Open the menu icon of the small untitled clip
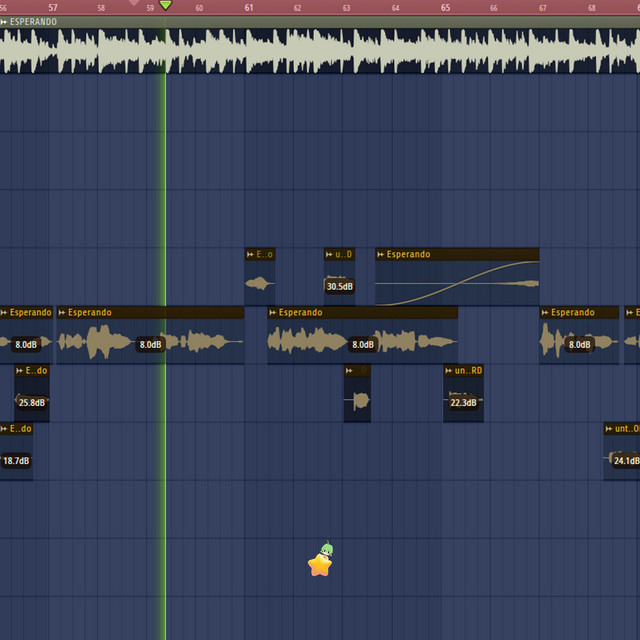The image size is (640, 640). click(349, 371)
